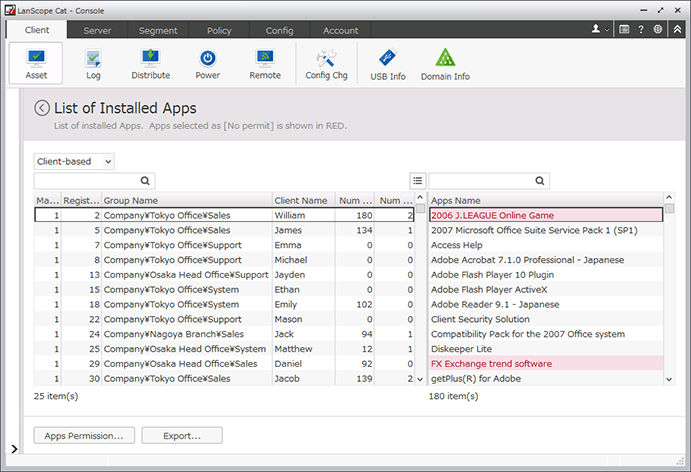Open Domain Info panel
691x472 pixels.
pyautogui.click(x=445, y=62)
